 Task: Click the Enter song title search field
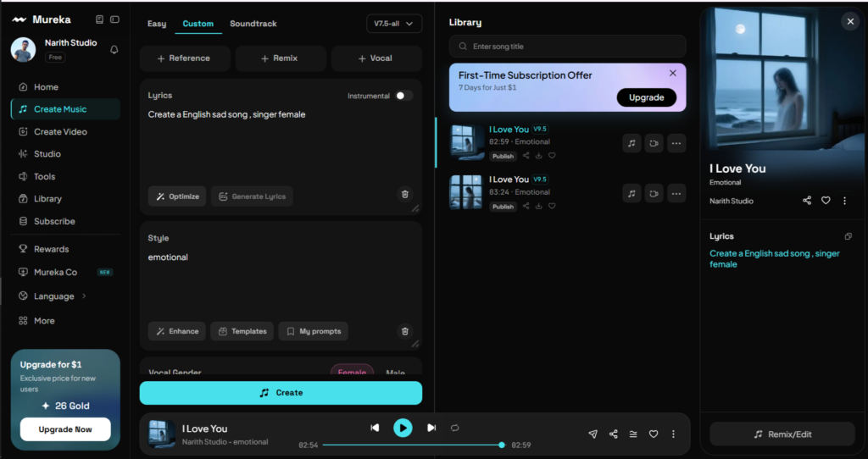click(567, 47)
